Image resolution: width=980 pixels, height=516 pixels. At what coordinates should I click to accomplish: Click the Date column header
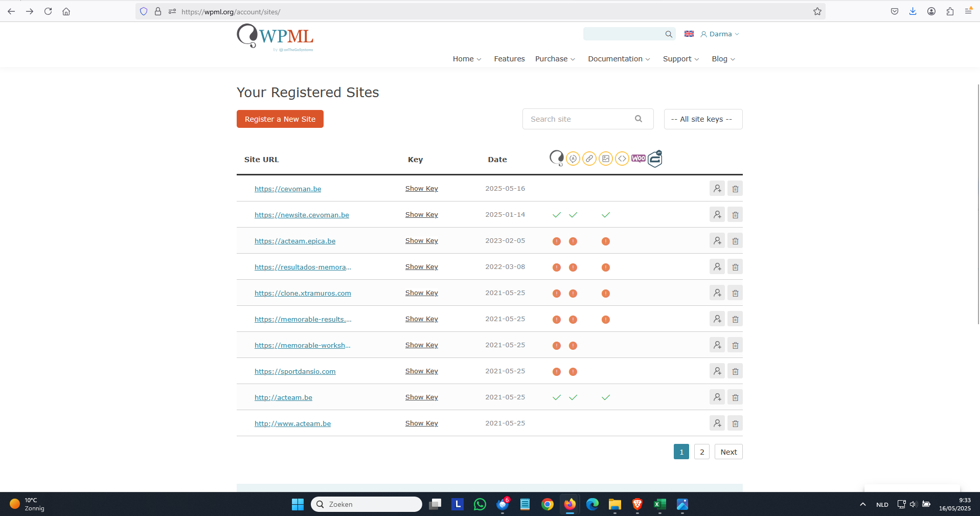click(x=497, y=160)
